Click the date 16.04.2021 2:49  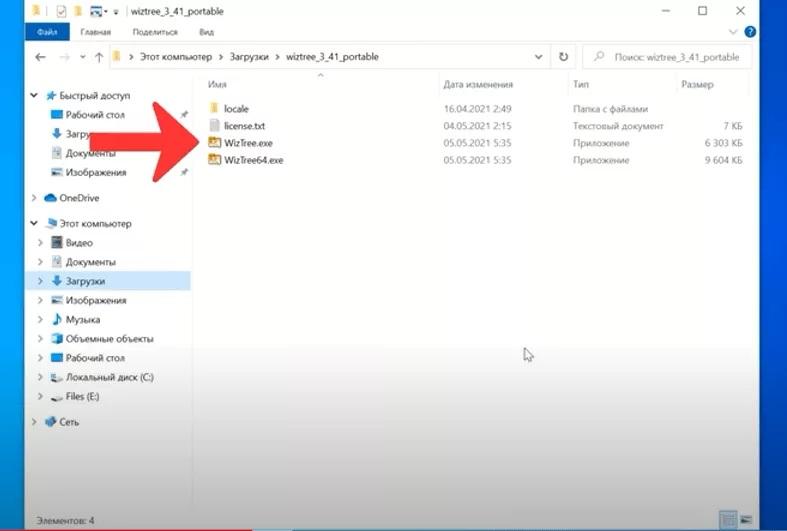tap(477, 108)
